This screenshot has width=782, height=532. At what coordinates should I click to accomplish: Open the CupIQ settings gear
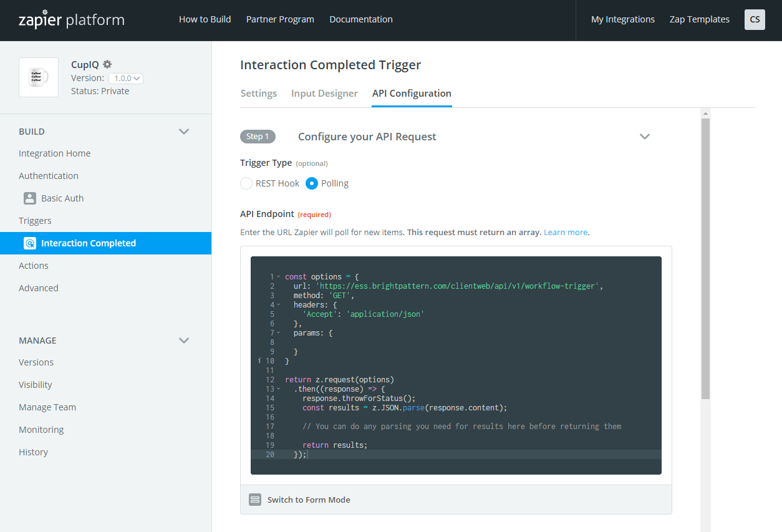pos(107,64)
